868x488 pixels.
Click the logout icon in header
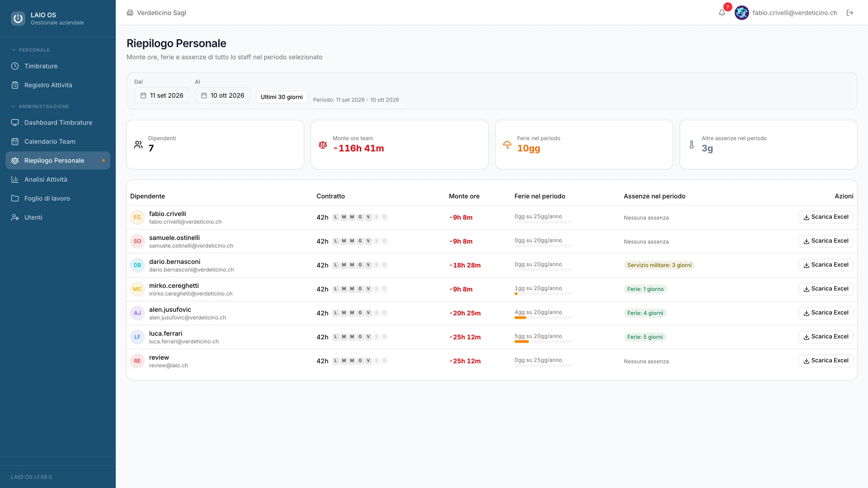click(x=850, y=13)
